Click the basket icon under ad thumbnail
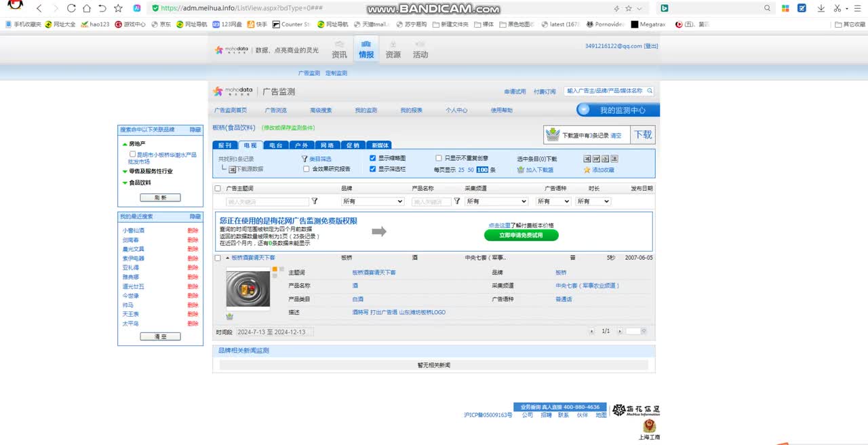Screen dimensions: 868x445 (230, 316)
